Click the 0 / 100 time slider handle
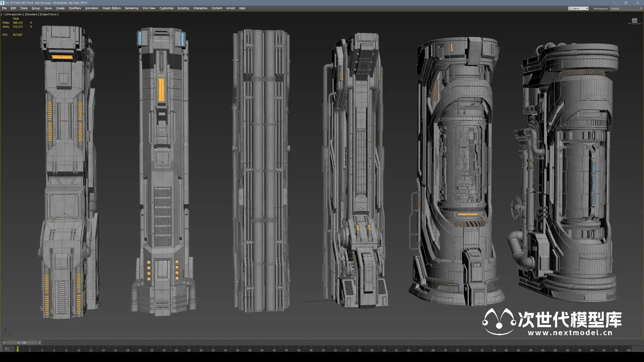 point(22,343)
